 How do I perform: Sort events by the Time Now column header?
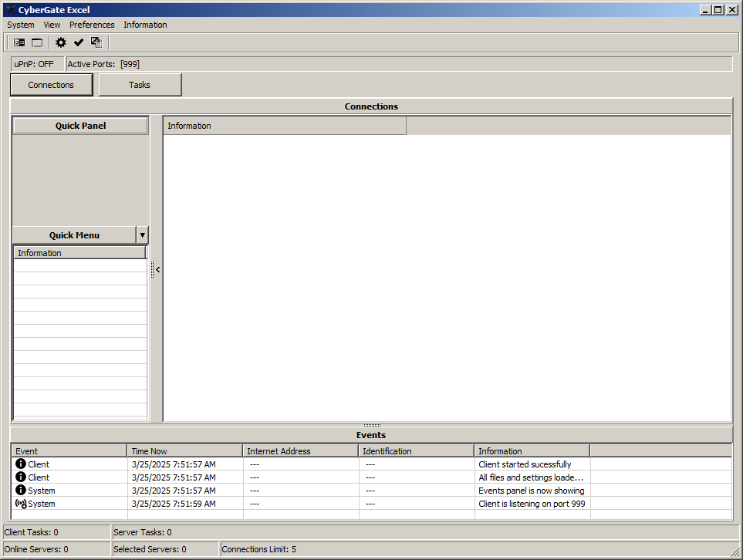pyautogui.click(x=184, y=451)
